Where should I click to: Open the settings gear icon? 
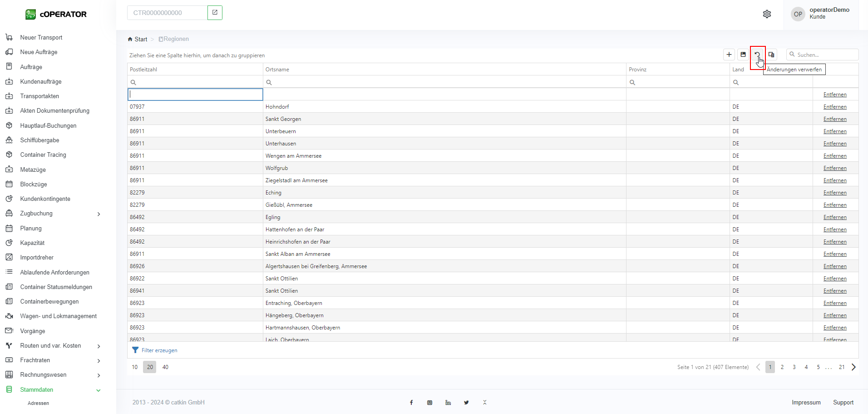[767, 14]
